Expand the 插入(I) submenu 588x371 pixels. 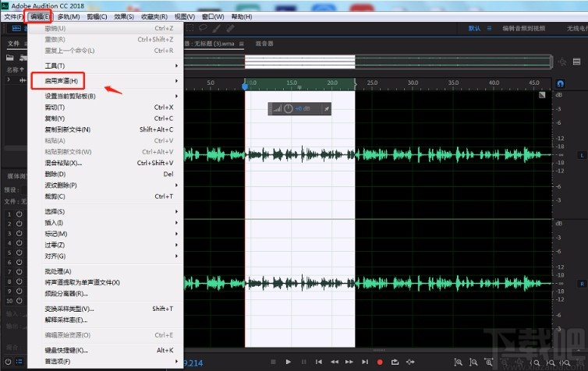(106, 223)
